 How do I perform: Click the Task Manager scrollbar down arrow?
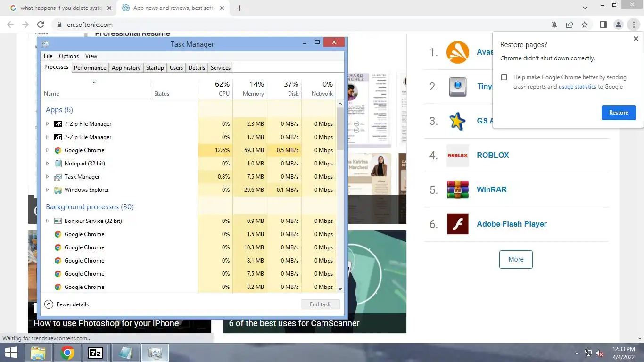point(340,288)
